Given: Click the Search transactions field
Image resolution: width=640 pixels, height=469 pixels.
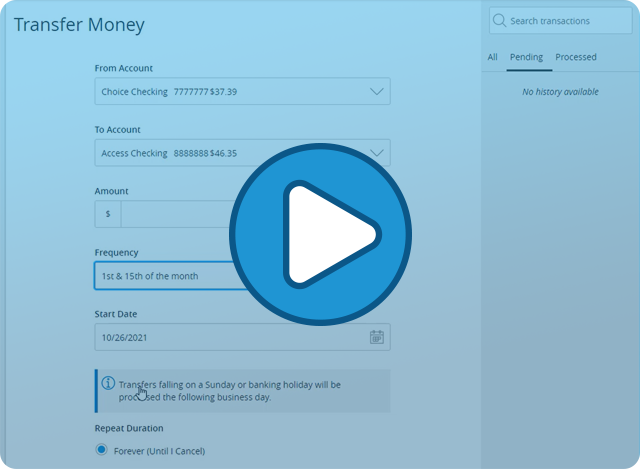Looking at the screenshot, I should (x=560, y=21).
